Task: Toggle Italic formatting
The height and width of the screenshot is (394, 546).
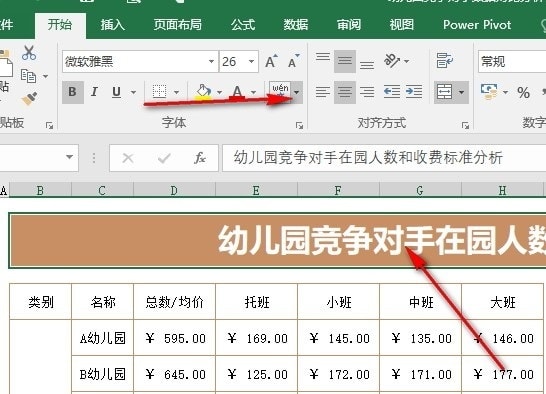Action: tap(94, 92)
